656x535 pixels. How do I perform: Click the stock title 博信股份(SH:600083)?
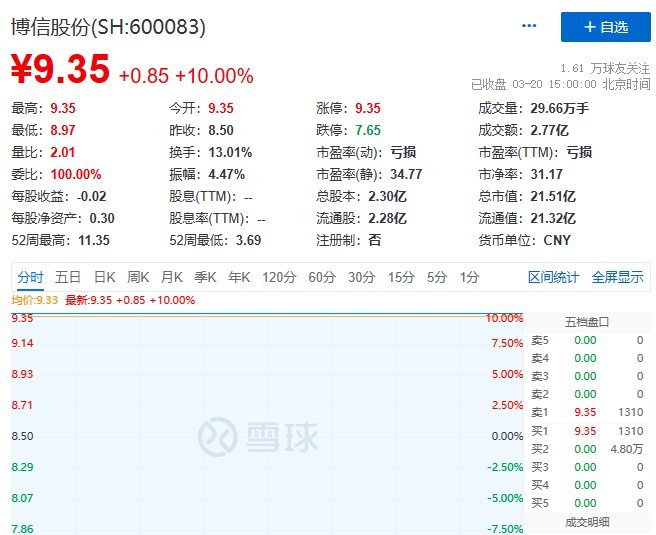point(108,27)
